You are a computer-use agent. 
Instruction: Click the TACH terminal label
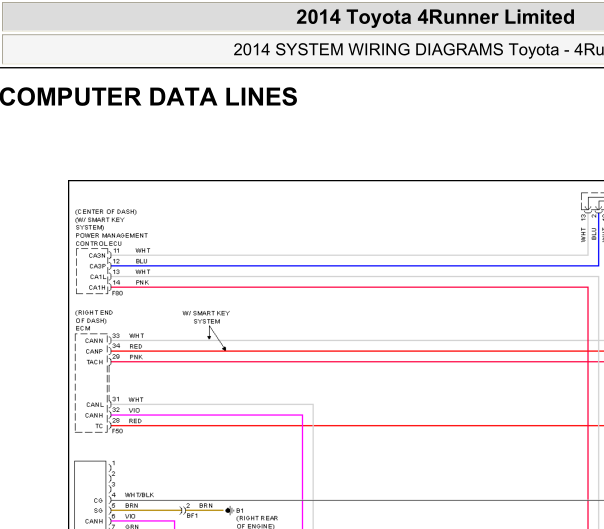point(95,362)
